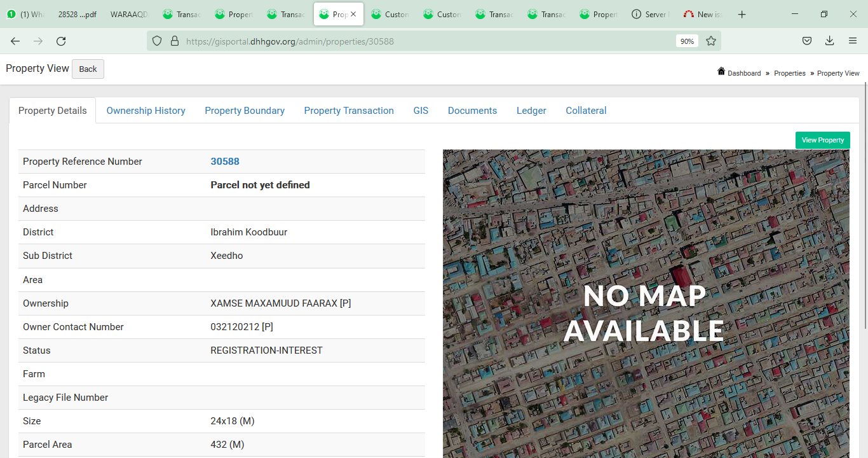Click the 'Legacy File Number' label

click(x=65, y=398)
